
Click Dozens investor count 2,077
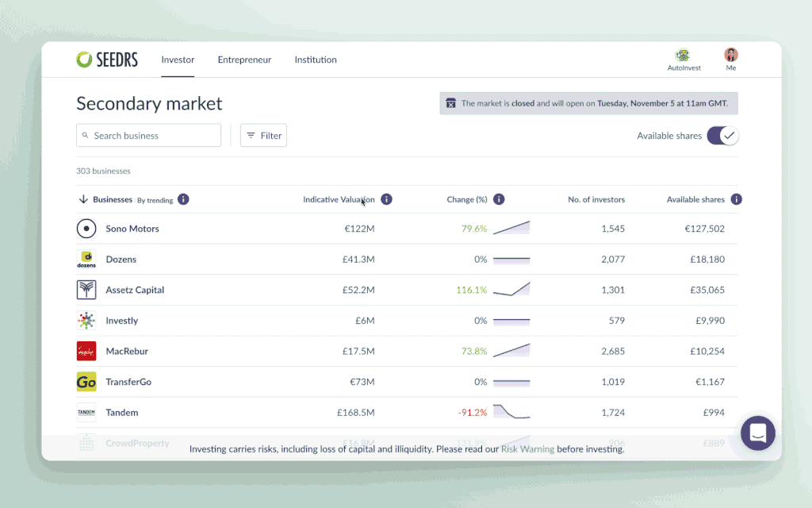coord(613,260)
